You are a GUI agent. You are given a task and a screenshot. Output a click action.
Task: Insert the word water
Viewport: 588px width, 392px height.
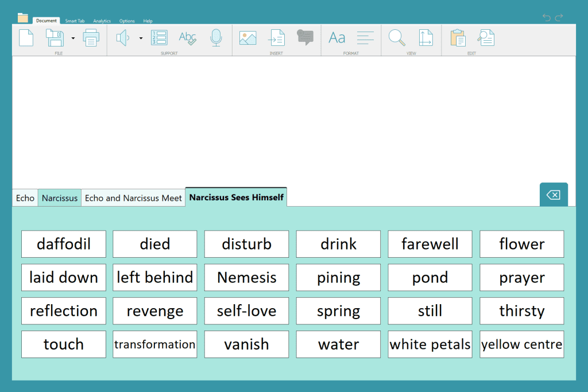(x=338, y=344)
